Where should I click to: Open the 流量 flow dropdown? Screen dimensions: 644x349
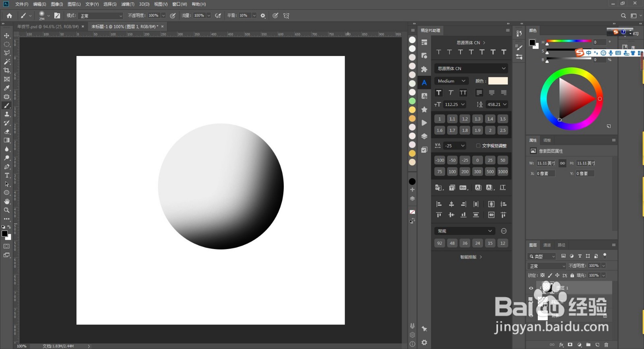point(208,16)
